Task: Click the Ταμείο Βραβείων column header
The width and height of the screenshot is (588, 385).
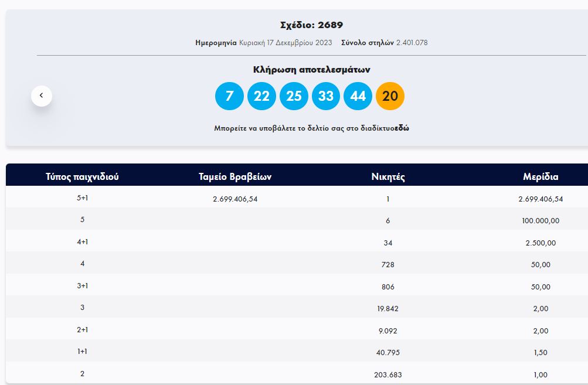Action: pos(235,176)
